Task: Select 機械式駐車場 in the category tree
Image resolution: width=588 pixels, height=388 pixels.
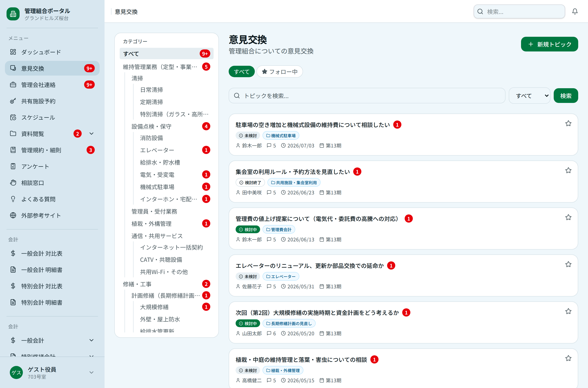Action: coord(175,187)
